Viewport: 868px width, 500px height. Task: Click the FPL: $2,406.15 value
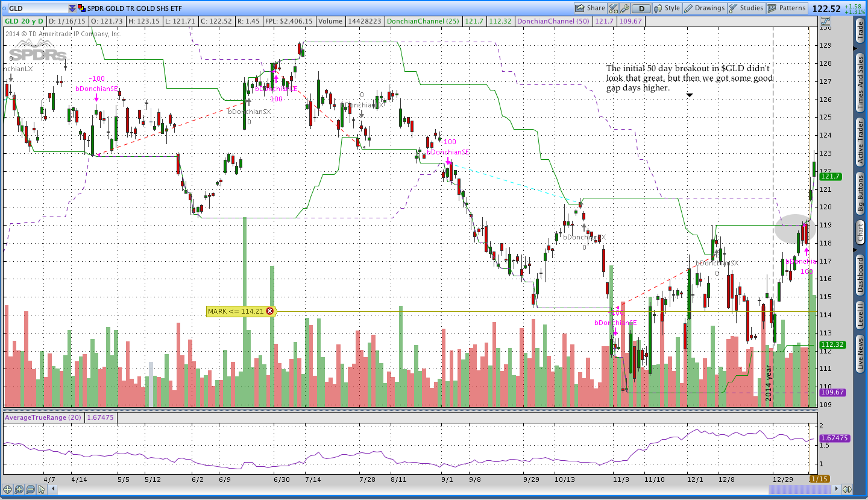click(289, 21)
